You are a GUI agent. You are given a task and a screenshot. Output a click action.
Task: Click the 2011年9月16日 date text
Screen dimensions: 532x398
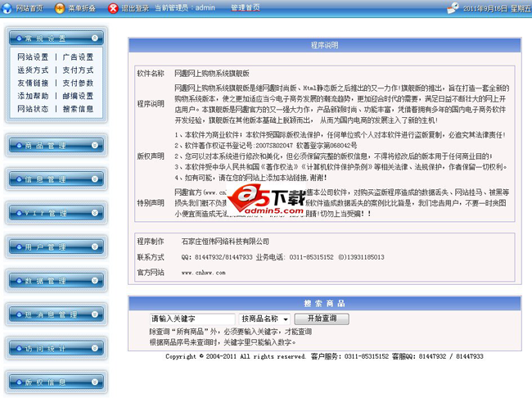coord(485,8)
